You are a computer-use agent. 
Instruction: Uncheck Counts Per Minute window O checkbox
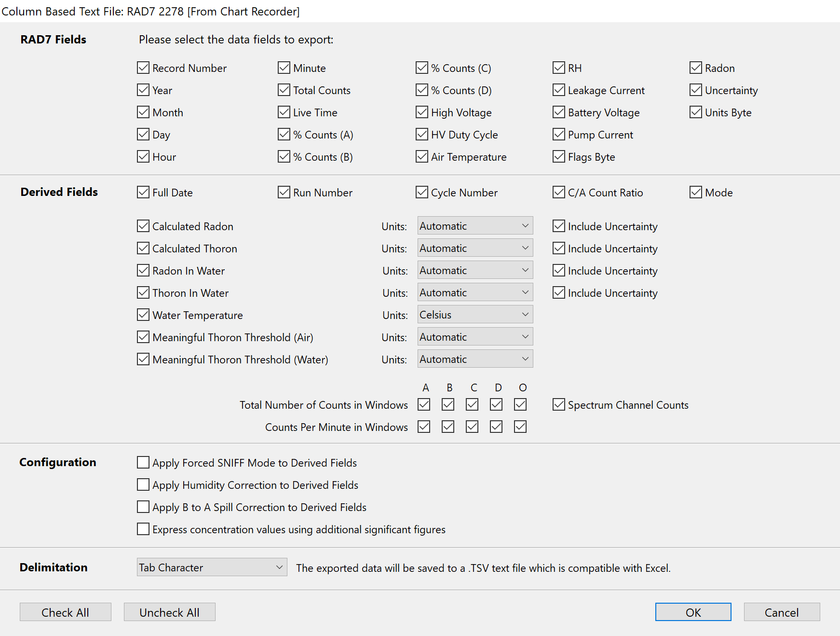(520, 427)
